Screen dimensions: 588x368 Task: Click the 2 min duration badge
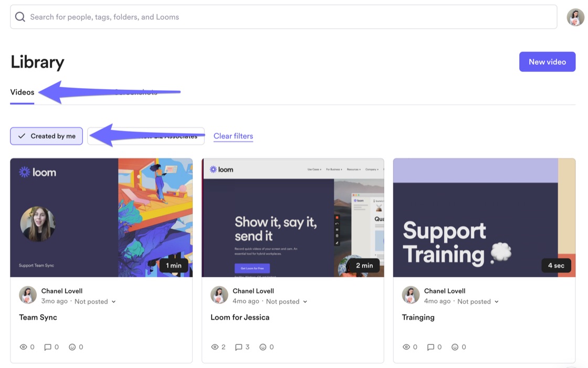coord(364,265)
